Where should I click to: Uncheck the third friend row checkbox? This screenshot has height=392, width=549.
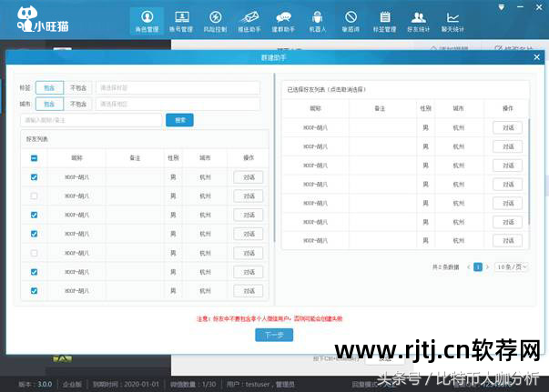(x=34, y=215)
